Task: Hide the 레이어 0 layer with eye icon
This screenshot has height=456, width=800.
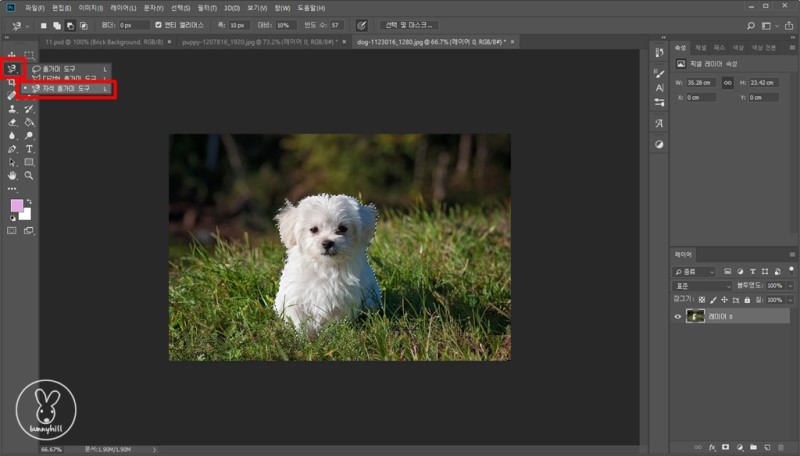Action: 678,316
